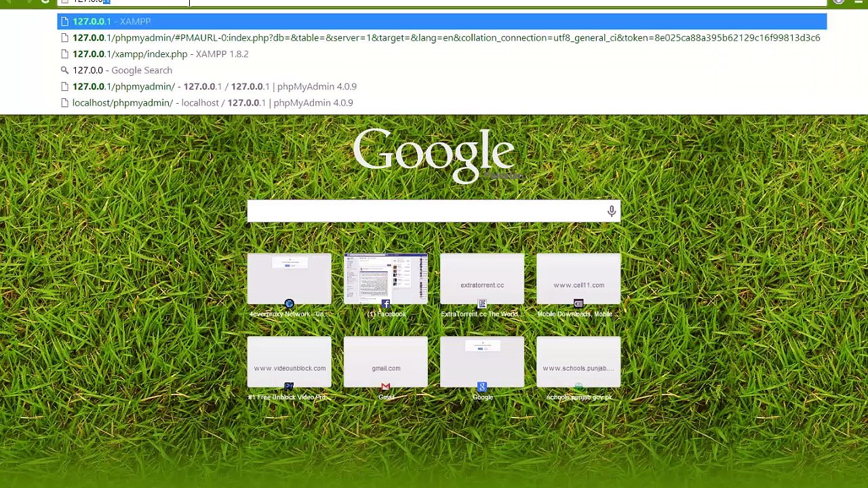Viewport: 868px width, 488px height.
Task: Click the Gmail envelope favicon
Action: [386, 387]
